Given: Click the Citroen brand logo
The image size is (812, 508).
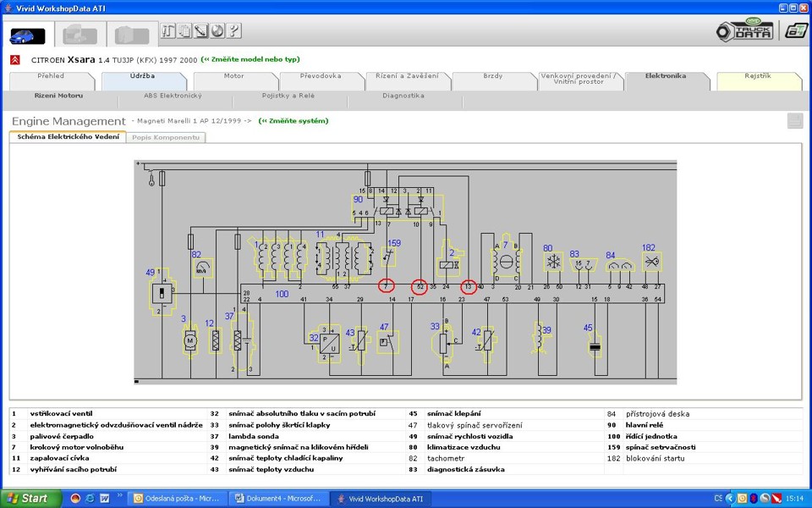Looking at the screenshot, I should pyautogui.click(x=15, y=60).
